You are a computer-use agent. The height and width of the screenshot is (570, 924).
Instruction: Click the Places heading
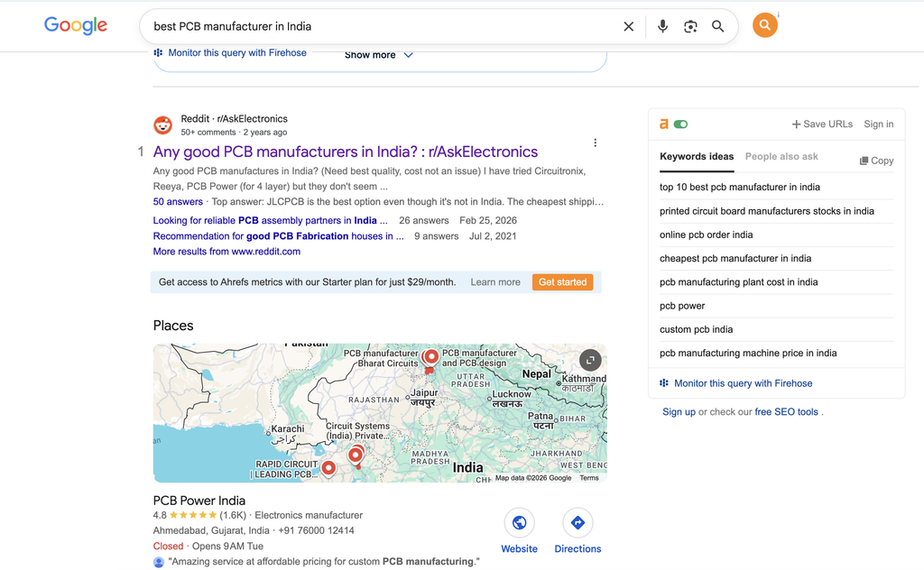pyautogui.click(x=173, y=326)
